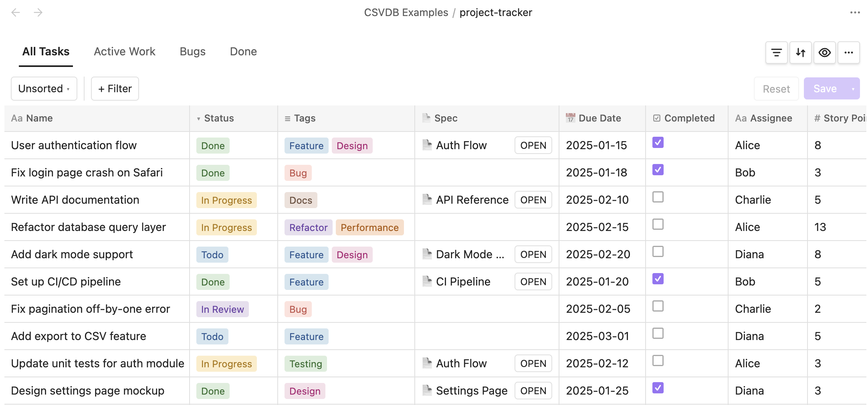Expand the Save button dropdown arrow
The height and width of the screenshot is (405, 868).
(853, 89)
